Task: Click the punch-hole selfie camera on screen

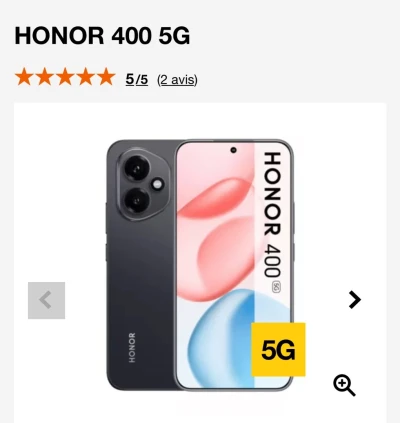Action: 233,150
